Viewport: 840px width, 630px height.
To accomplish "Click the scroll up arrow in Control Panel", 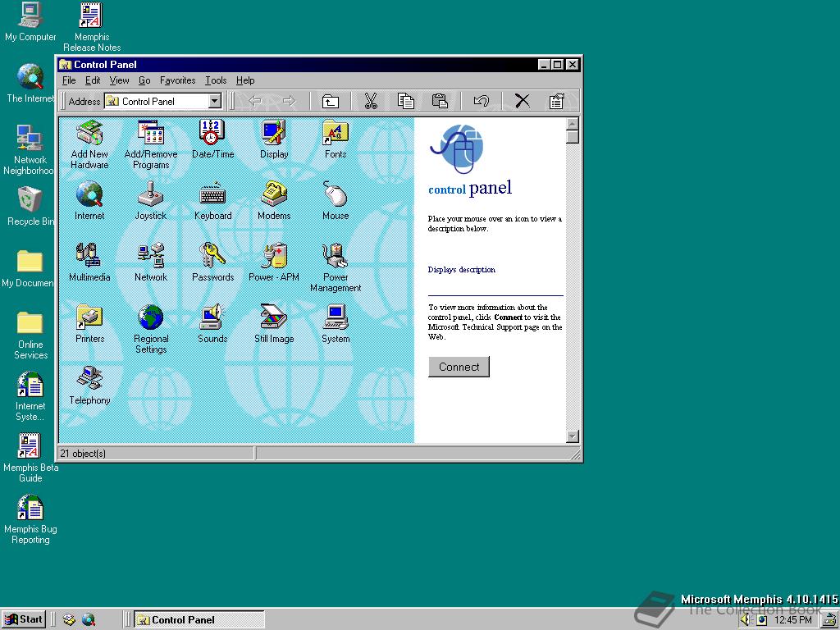I will pyautogui.click(x=572, y=124).
